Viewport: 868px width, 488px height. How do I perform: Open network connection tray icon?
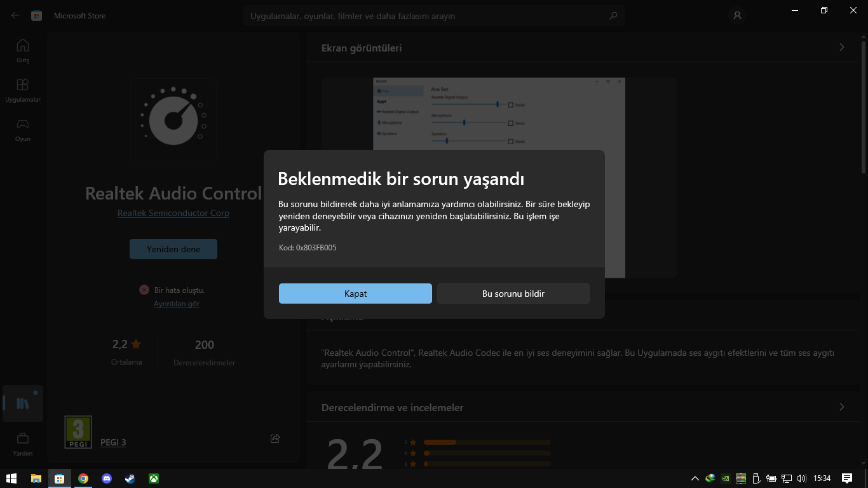point(787,478)
